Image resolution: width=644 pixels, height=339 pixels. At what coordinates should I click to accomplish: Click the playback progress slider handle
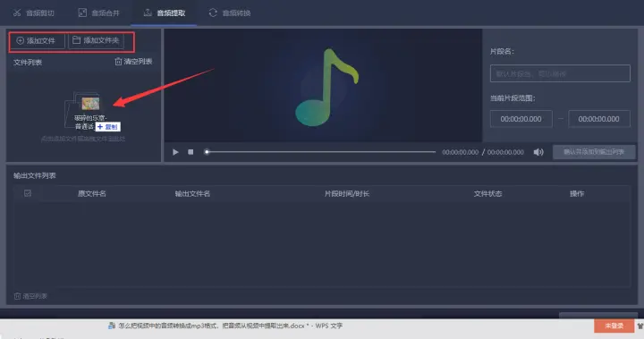(207, 152)
